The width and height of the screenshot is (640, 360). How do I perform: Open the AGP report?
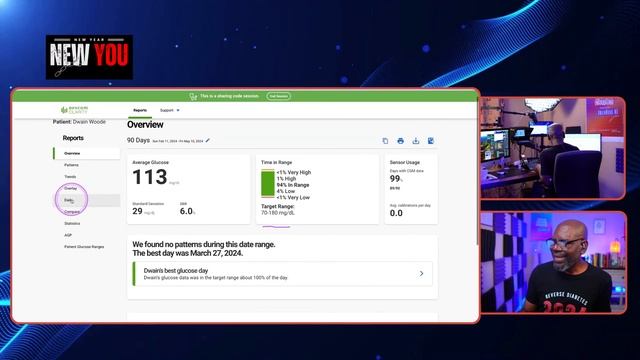[x=68, y=235]
